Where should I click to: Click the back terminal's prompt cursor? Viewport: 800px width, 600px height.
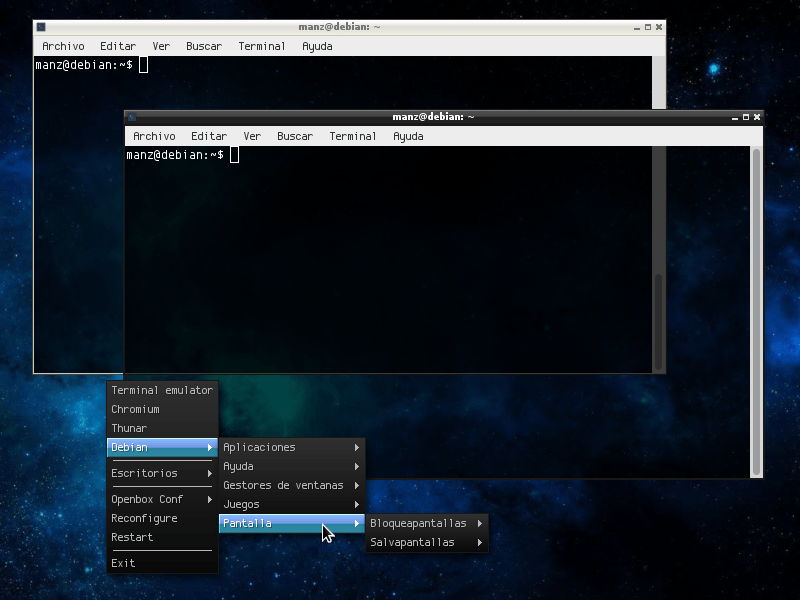tap(143, 65)
